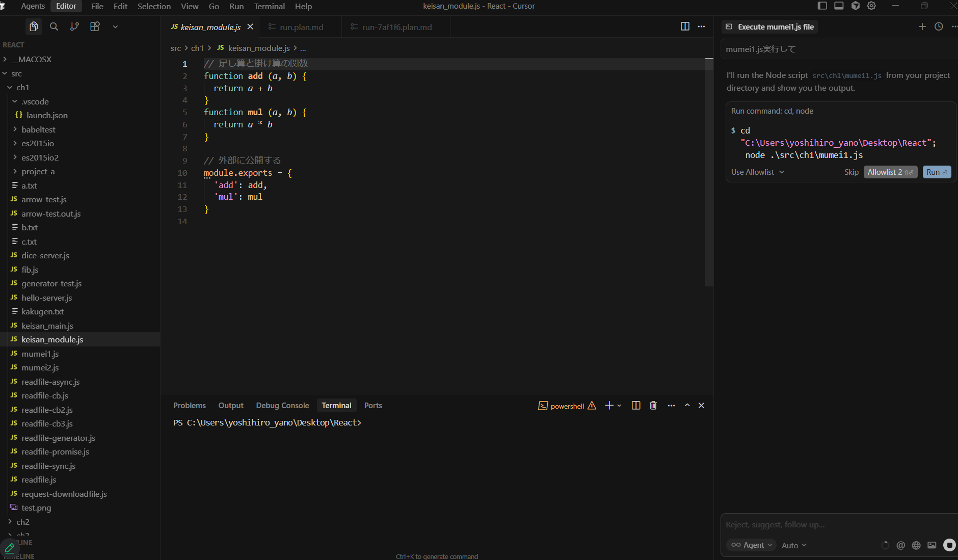
Task: Open the Debug Console panel tab
Action: (282, 406)
